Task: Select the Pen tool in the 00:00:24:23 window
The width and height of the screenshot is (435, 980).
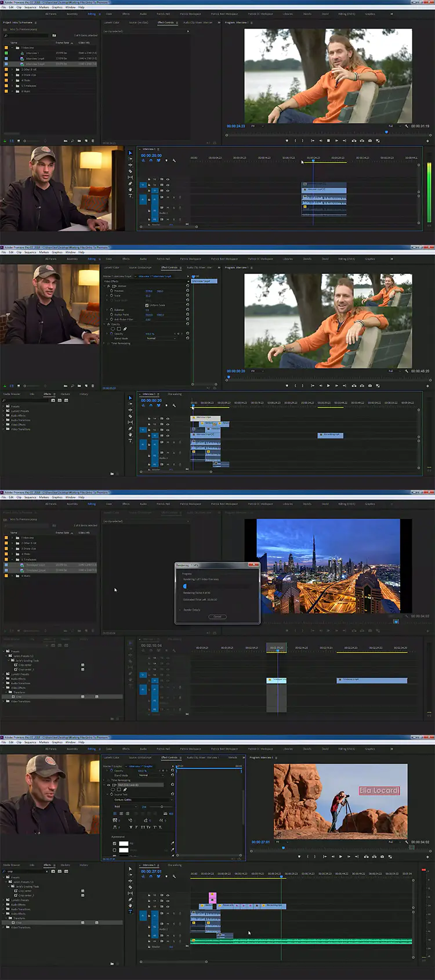Action: 130,183
